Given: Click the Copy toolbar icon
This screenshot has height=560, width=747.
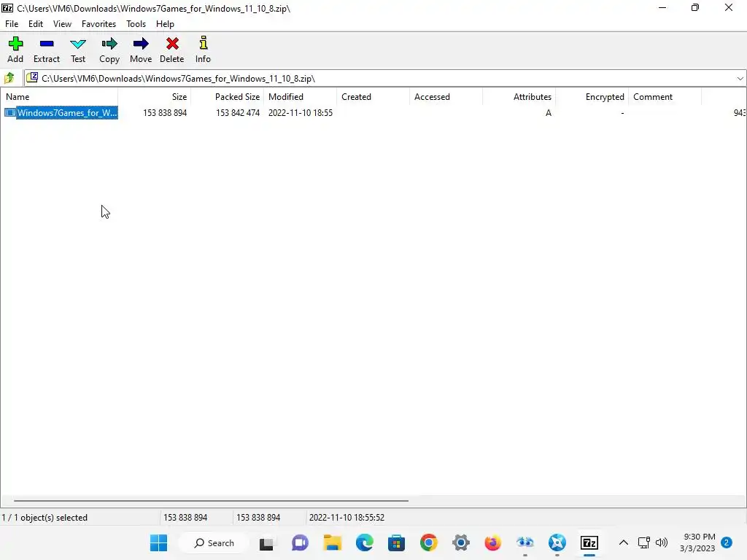Looking at the screenshot, I should 109,50.
